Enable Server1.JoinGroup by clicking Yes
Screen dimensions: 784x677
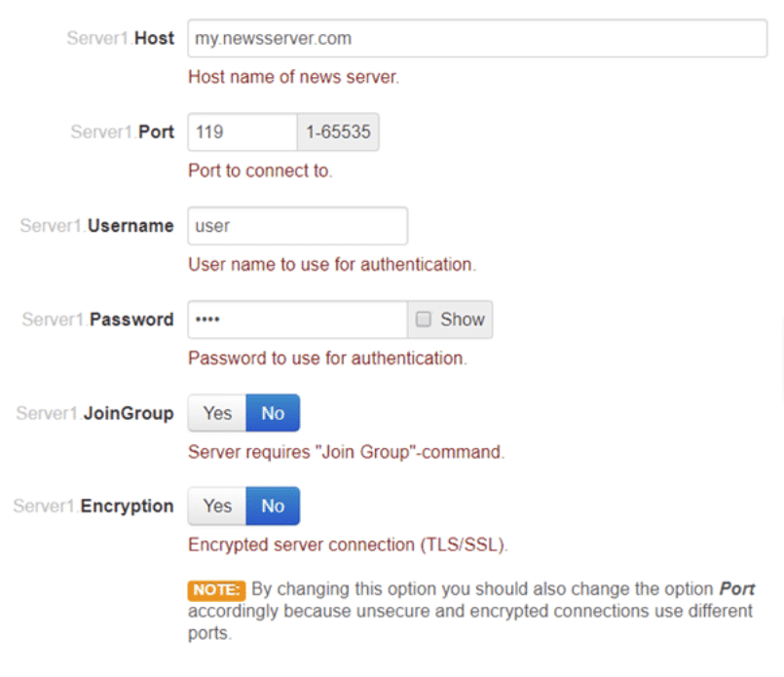click(x=216, y=412)
